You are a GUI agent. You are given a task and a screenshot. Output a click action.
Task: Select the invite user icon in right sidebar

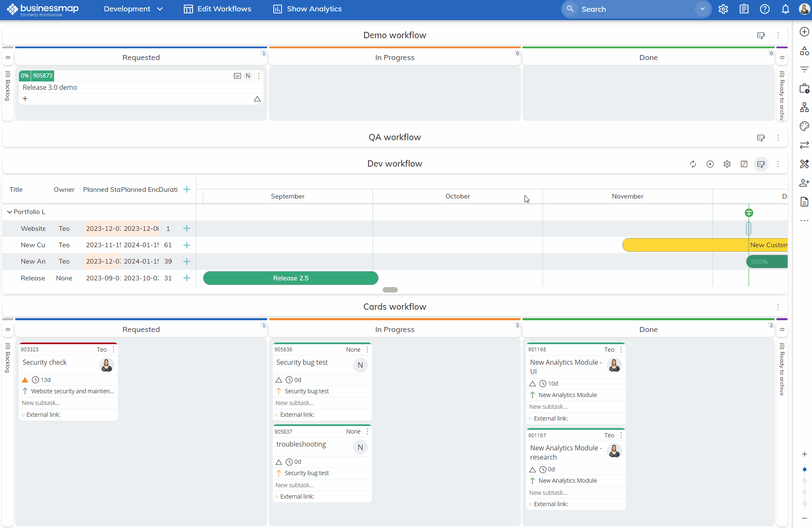[804, 183]
